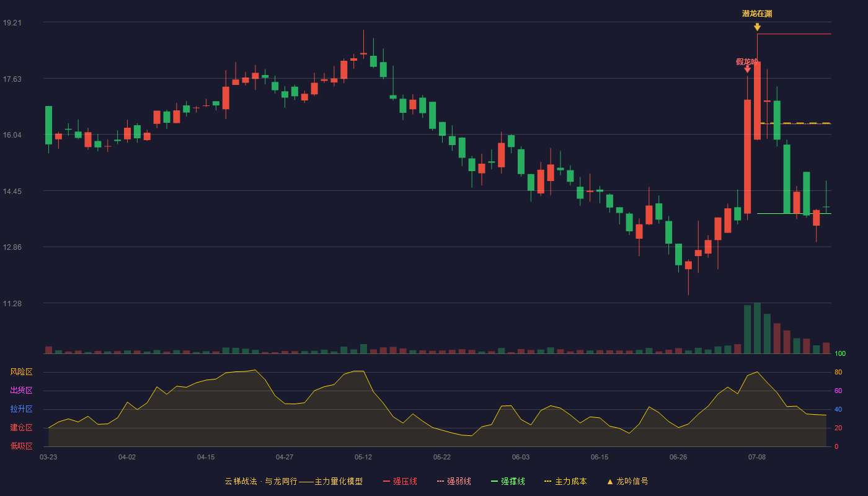
Task: Click the yellow dashed main-cost line
Action: pyautogui.click(x=794, y=123)
